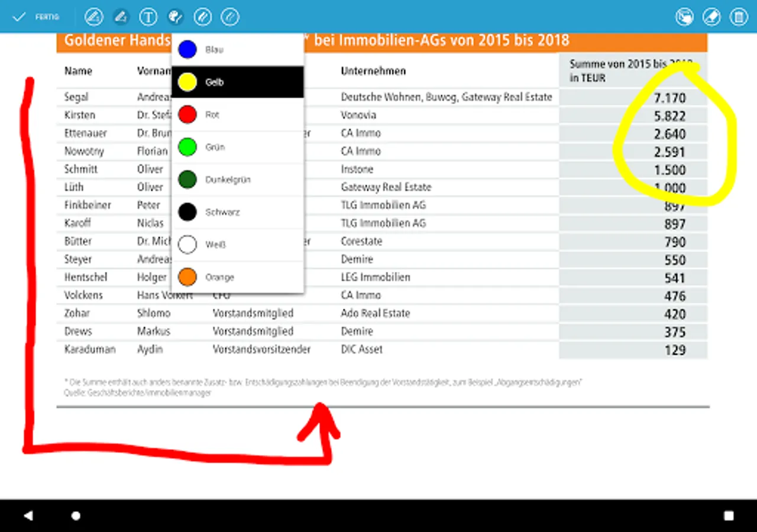The width and height of the screenshot is (757, 532).
Task: Click the value 7.170
Action: (x=670, y=98)
